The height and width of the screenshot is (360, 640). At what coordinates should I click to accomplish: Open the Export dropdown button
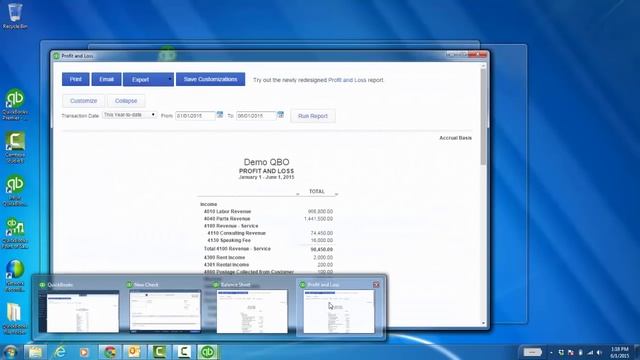pos(148,79)
